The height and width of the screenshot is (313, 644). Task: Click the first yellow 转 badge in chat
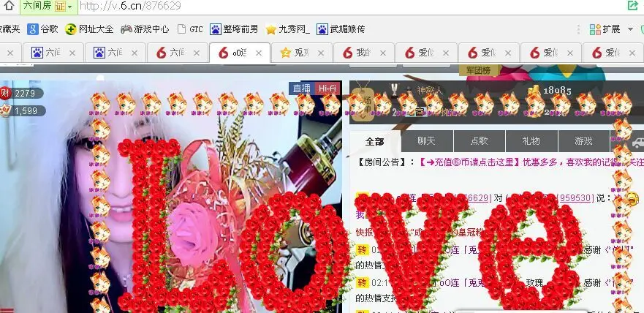tap(362, 250)
